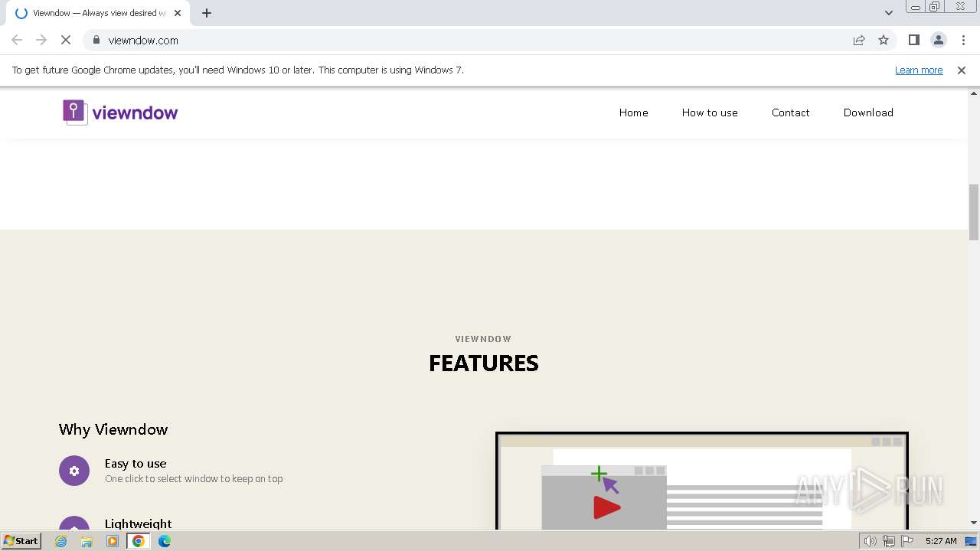
Task: Click the Viewndow logo in the site header
Action: tap(120, 112)
